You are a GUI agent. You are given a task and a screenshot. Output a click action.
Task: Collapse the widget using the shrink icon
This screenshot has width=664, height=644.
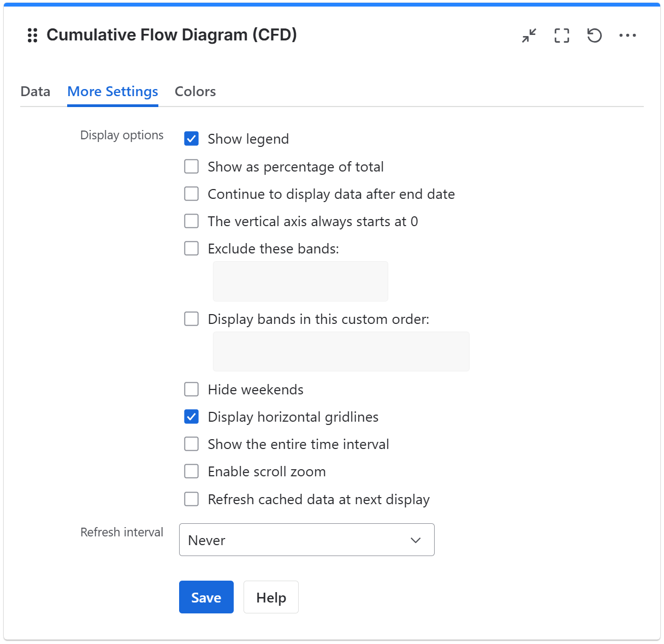[529, 35]
